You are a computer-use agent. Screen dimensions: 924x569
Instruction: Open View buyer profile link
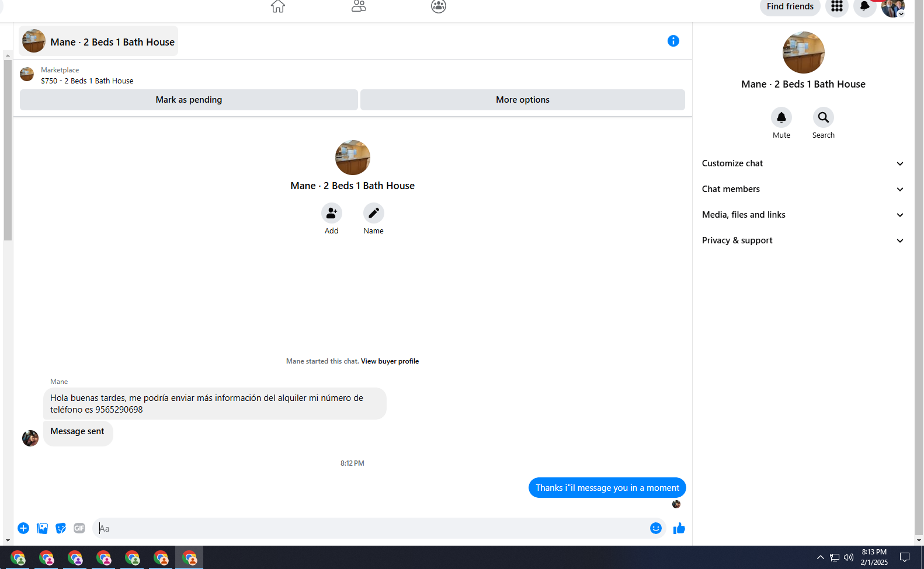pyautogui.click(x=390, y=361)
